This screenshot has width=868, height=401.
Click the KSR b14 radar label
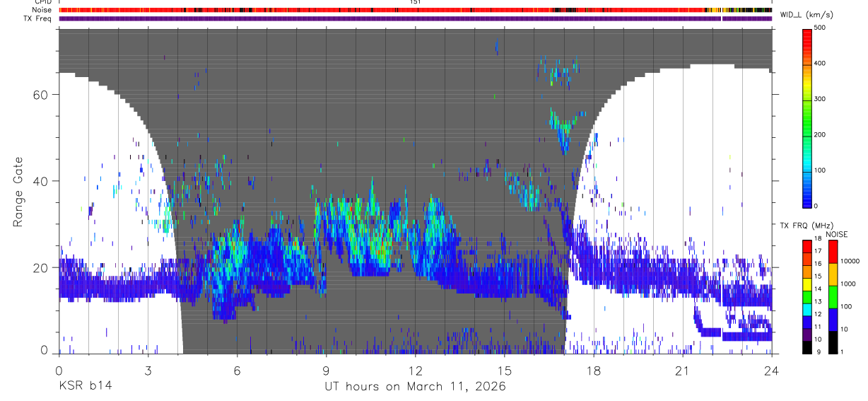click(84, 386)
